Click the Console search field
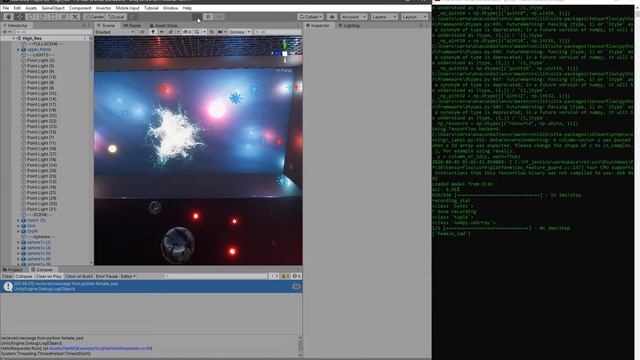Screen dimensions: 640x360 216,276
